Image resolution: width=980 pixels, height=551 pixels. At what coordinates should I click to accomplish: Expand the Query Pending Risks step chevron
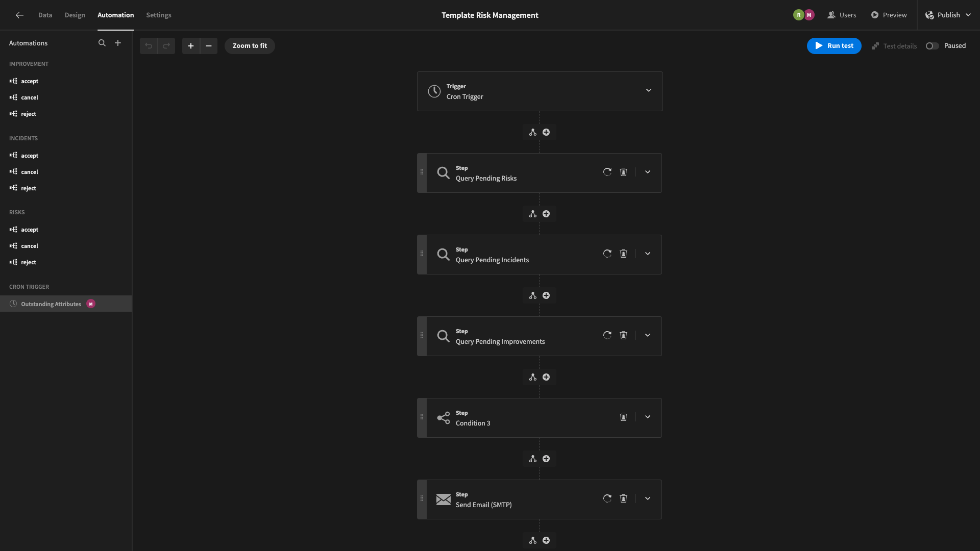(647, 172)
